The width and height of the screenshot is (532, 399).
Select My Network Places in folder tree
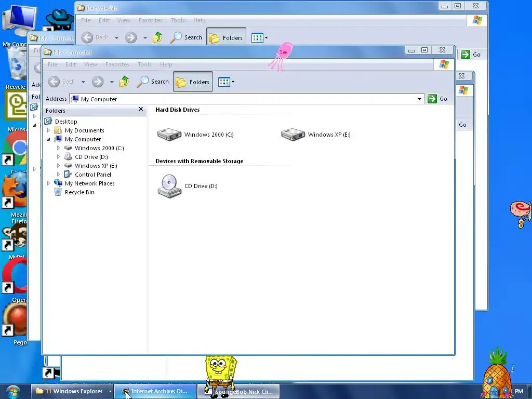[89, 183]
